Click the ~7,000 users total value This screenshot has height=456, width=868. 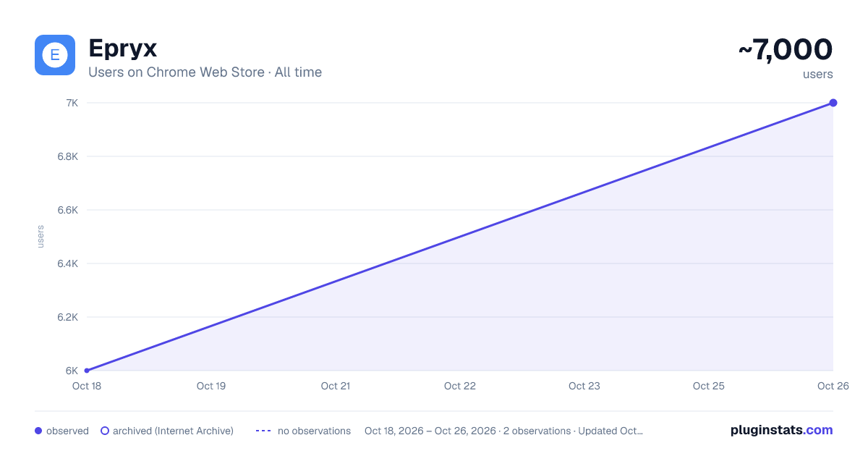click(785, 50)
